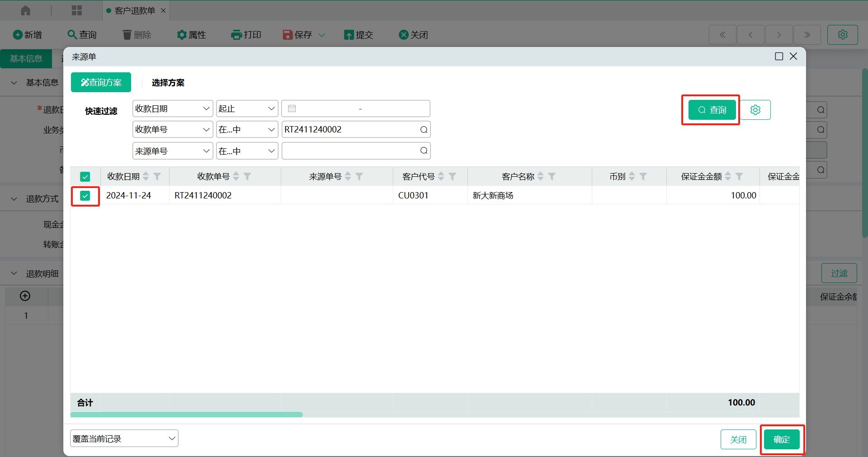
Task: Filter the 币别 column
Action: point(643,176)
